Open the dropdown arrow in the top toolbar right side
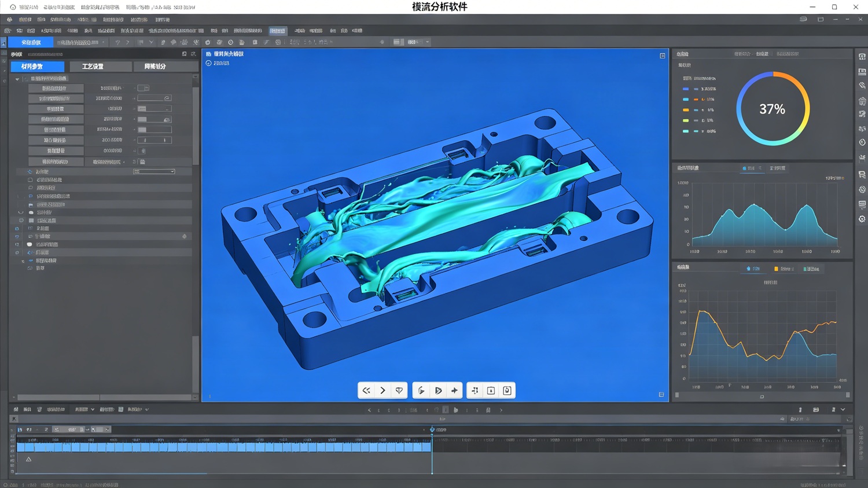868x488 pixels. [x=428, y=42]
